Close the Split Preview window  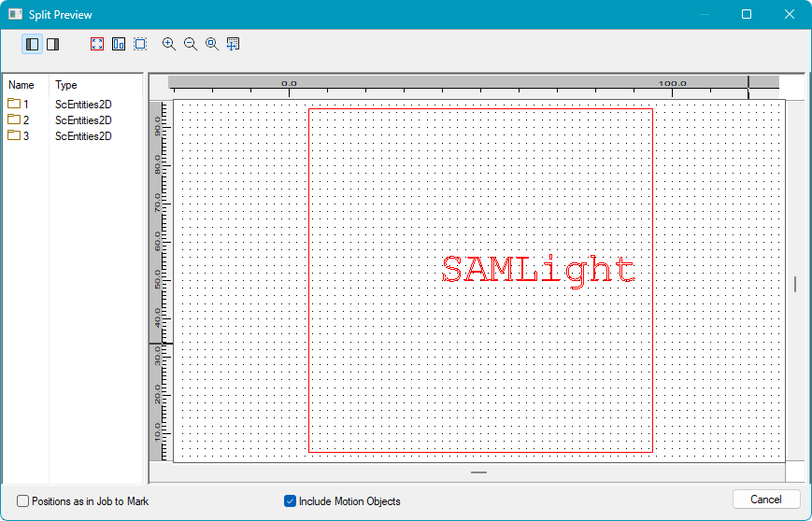[x=790, y=14]
